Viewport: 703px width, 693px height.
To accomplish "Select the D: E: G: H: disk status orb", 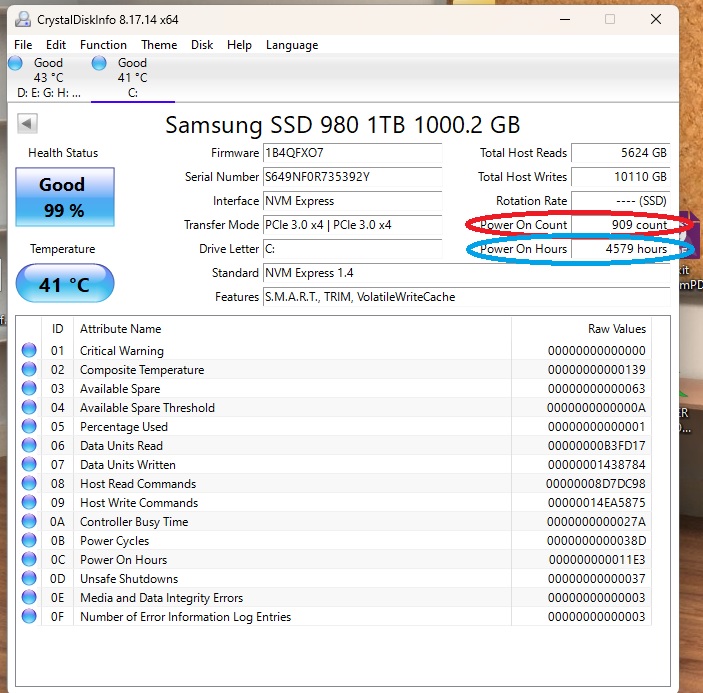I will pyautogui.click(x=15, y=63).
